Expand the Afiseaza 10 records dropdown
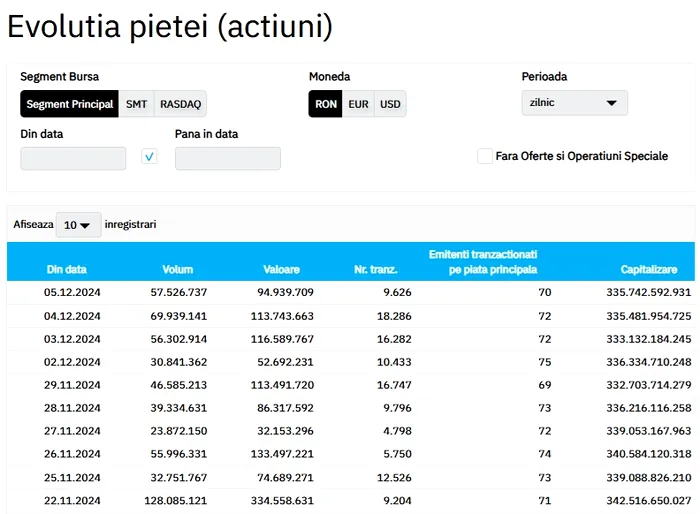The height and width of the screenshot is (514, 700). click(78, 225)
